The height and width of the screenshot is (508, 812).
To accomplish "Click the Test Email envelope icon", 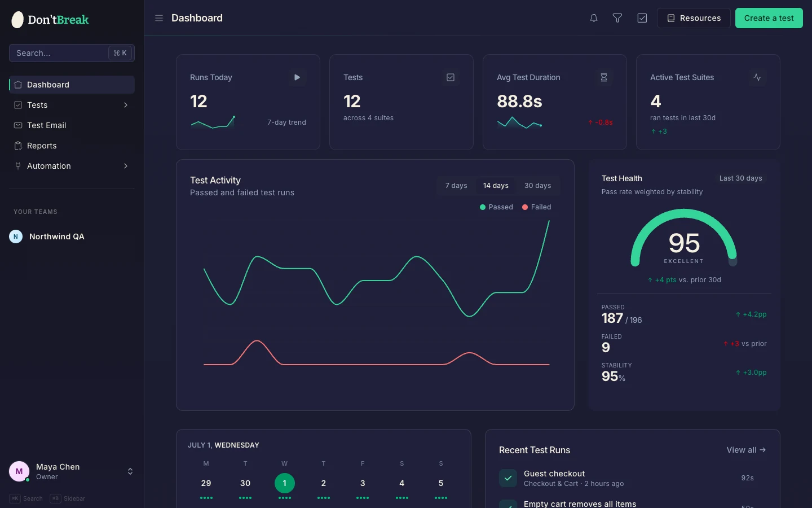I will 18,125.
